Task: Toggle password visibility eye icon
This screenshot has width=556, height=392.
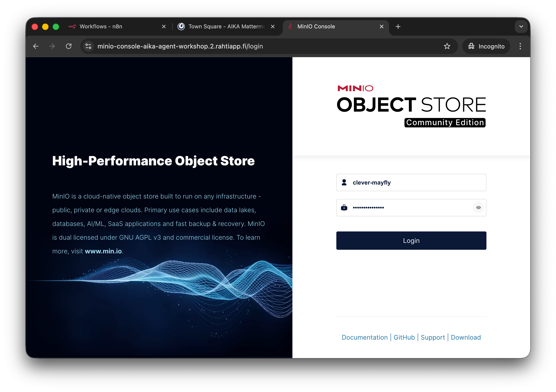Action: point(478,207)
